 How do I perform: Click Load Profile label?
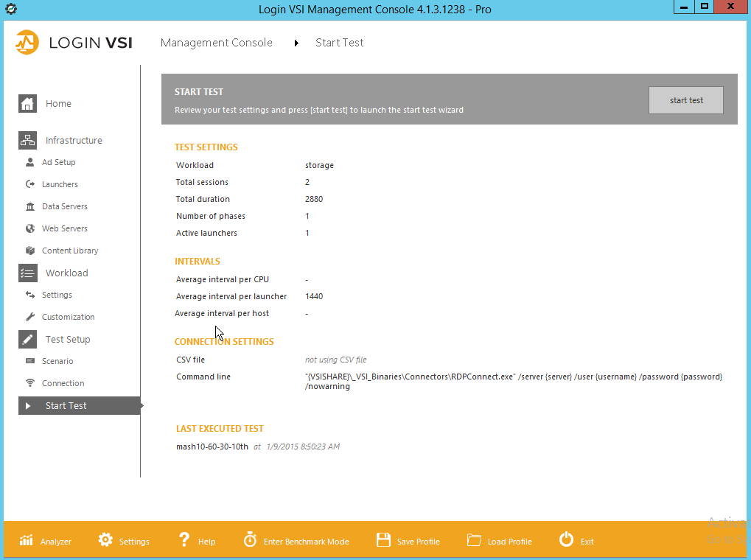pyautogui.click(x=509, y=542)
